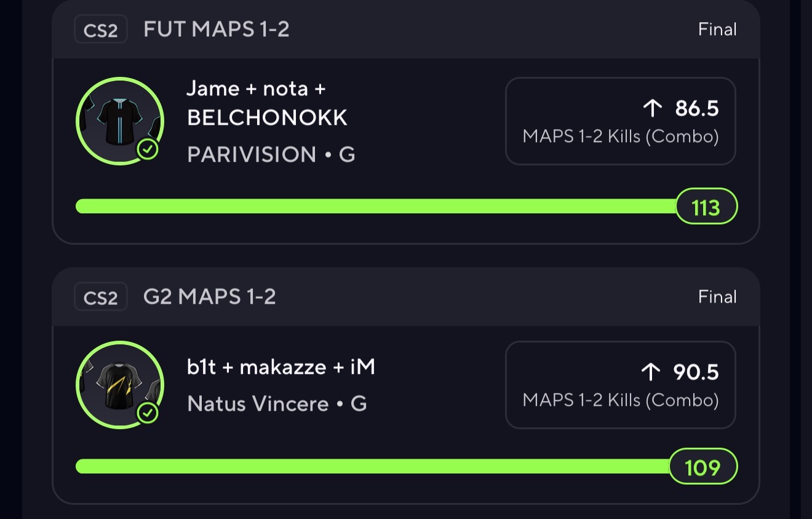Image resolution: width=812 pixels, height=519 pixels.
Task: Open the FUT MAPS 1-2 header title
Action: pyautogui.click(x=217, y=30)
